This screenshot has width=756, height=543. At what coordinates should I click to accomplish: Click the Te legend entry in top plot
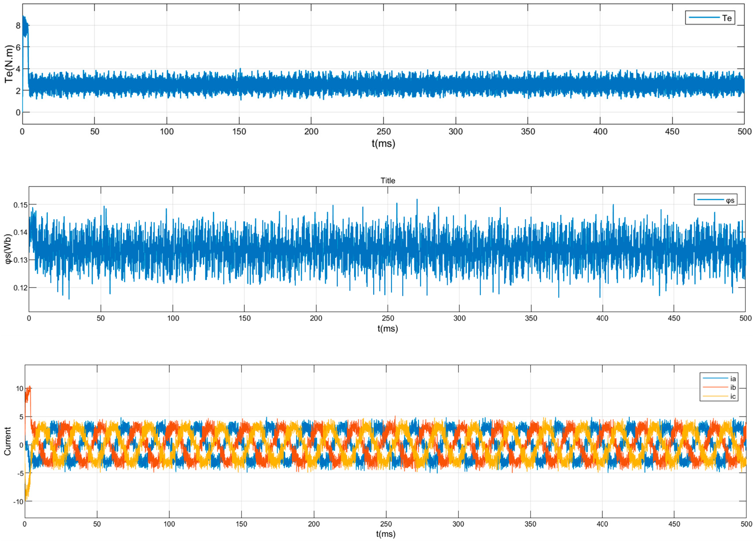[727, 18]
